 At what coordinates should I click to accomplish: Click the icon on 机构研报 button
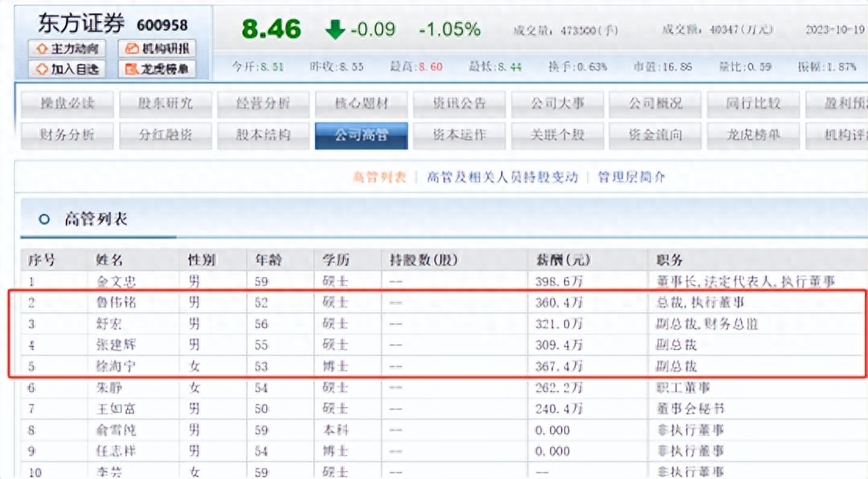[132, 49]
